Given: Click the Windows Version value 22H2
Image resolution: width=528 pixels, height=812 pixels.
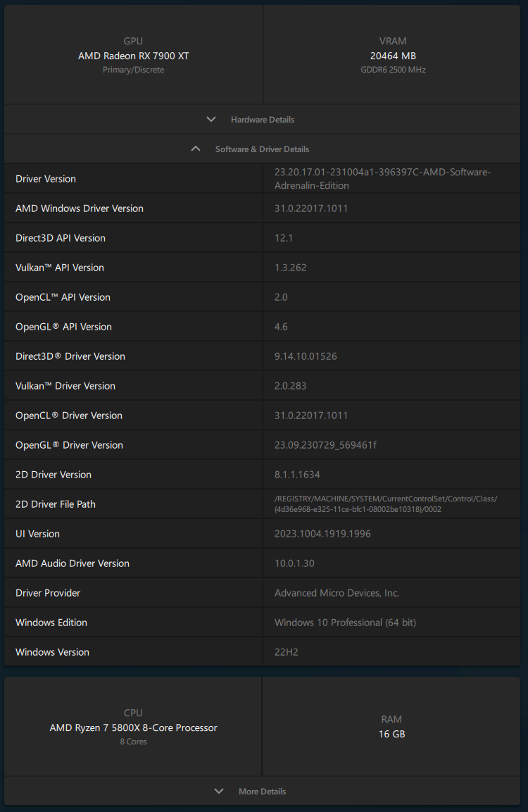Looking at the screenshot, I should (x=287, y=652).
